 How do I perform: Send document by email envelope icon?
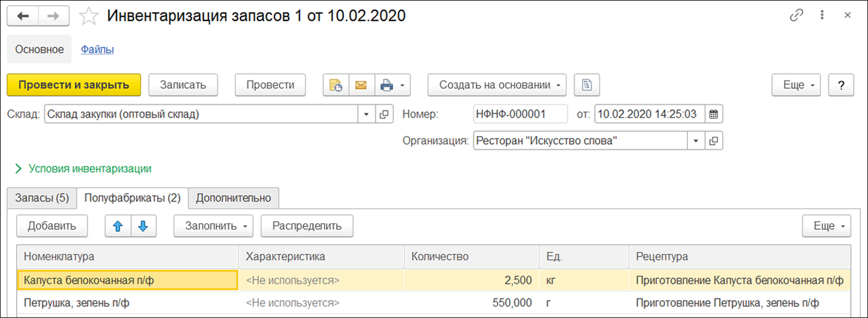pos(361,85)
